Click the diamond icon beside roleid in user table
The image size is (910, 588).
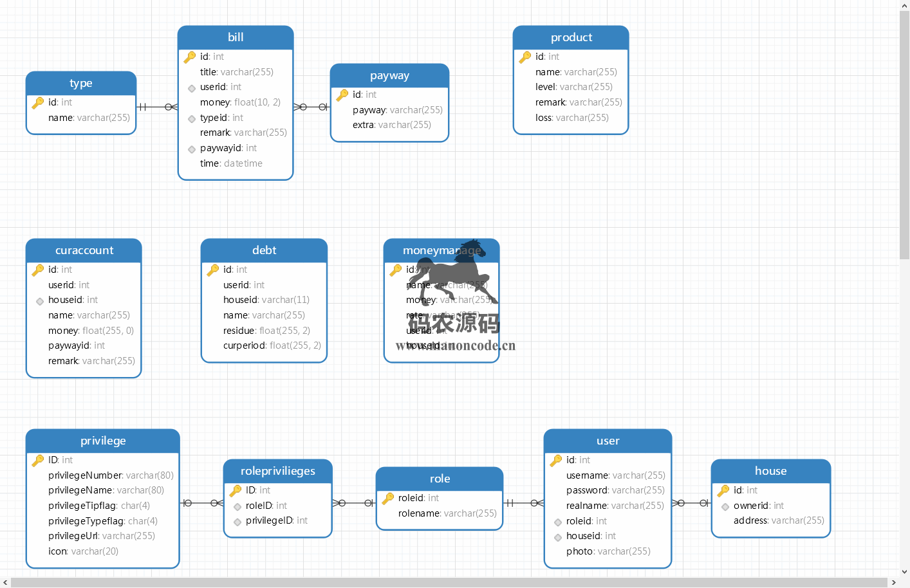pyautogui.click(x=558, y=522)
